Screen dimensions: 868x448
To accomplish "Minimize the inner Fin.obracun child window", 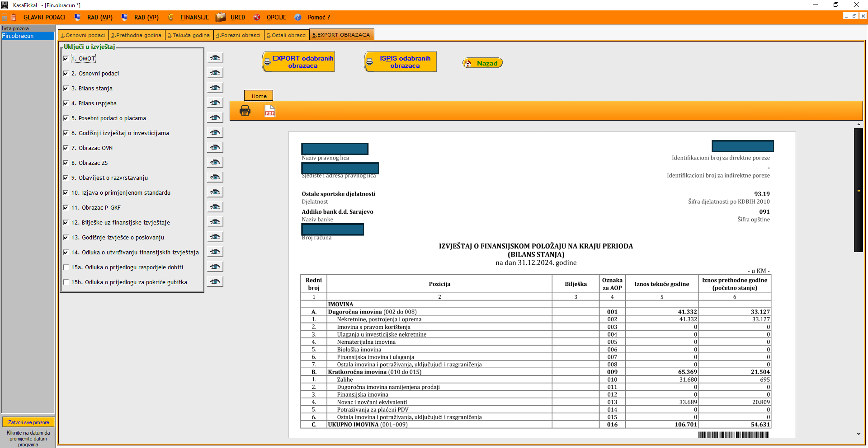I will 846,16.
